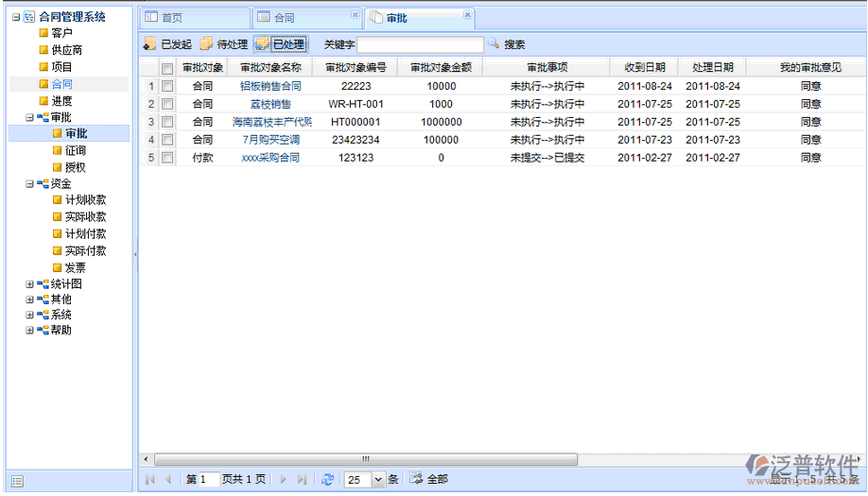This screenshot has width=868, height=496.
Task: Expand the 统计图 tree node
Action: tap(29, 283)
